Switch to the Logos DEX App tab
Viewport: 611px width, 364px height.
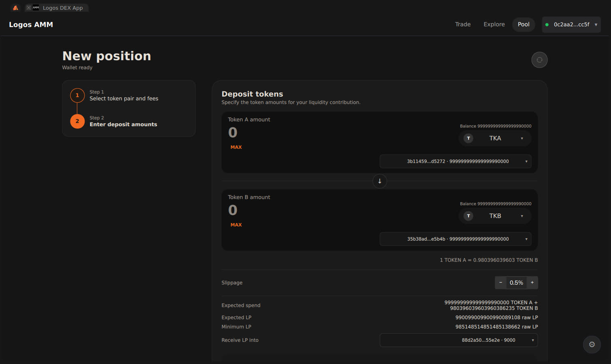pos(57,8)
